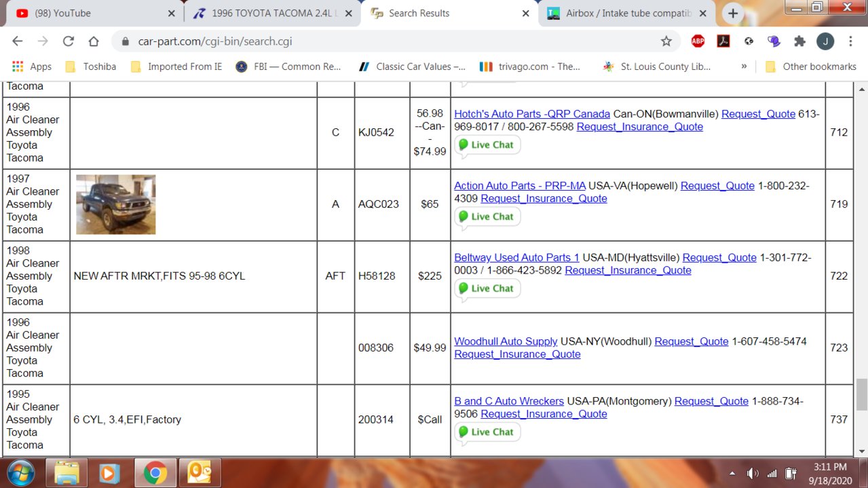Request a quote from Action Auto Parts
The width and height of the screenshot is (868, 488).
(717, 186)
